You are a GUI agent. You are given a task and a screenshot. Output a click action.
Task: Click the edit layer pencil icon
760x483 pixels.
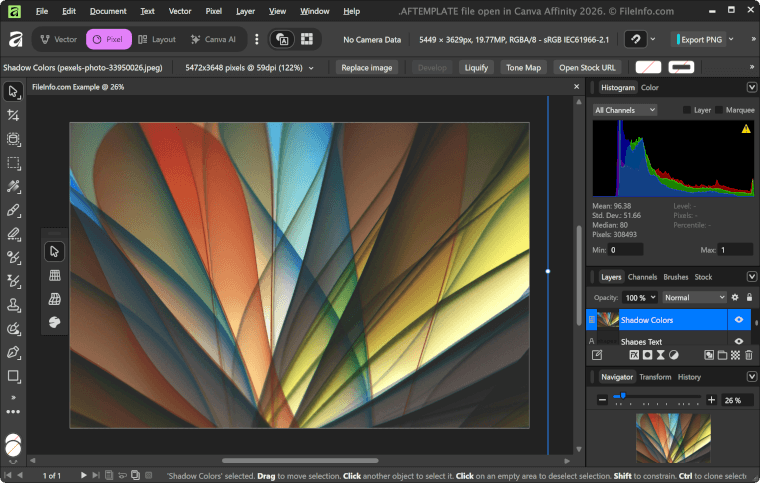(x=597, y=355)
